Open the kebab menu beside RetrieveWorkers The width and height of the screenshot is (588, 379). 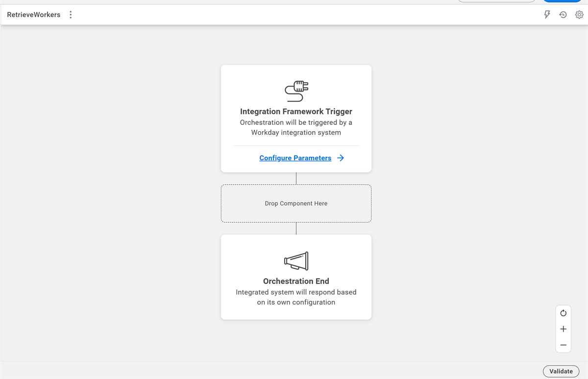[71, 15]
